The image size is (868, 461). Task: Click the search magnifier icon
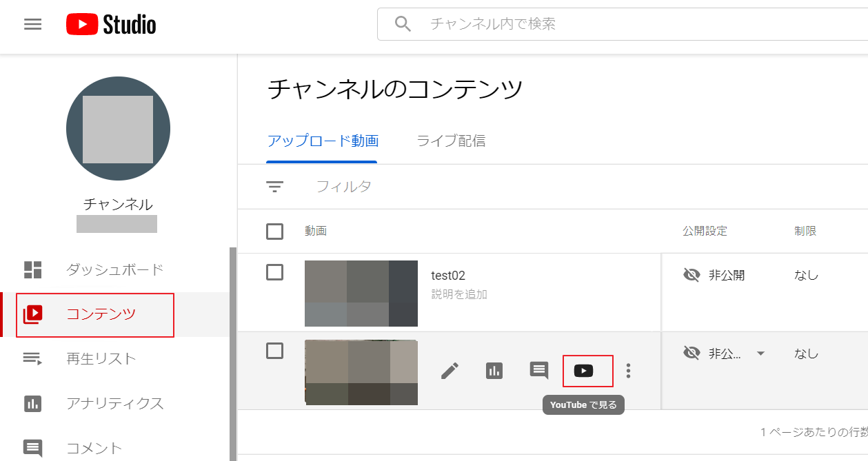(x=403, y=24)
